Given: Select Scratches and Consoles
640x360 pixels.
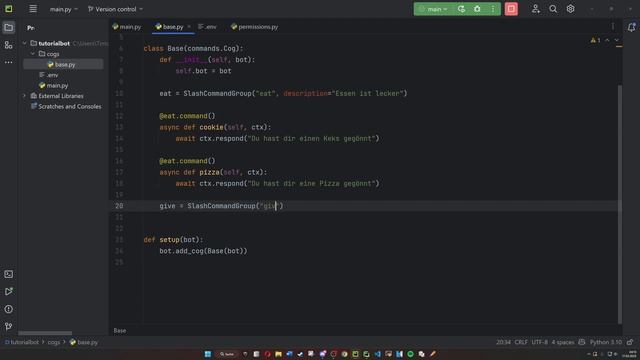Looking at the screenshot, I should click(x=66, y=107).
